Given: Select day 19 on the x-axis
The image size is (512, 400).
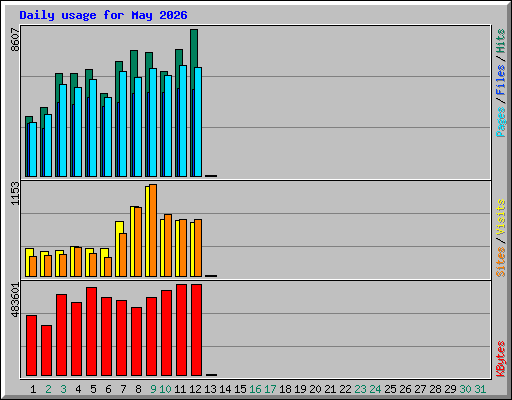Looking at the screenshot, I should pos(300,389).
